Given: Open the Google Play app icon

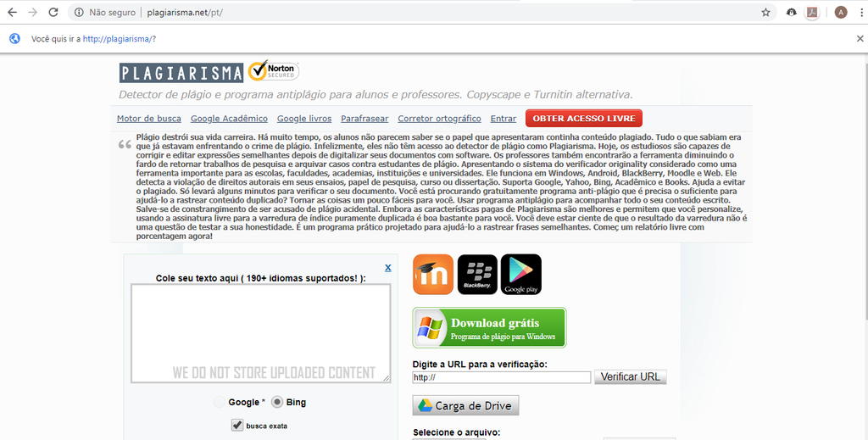Looking at the screenshot, I should coord(521,275).
